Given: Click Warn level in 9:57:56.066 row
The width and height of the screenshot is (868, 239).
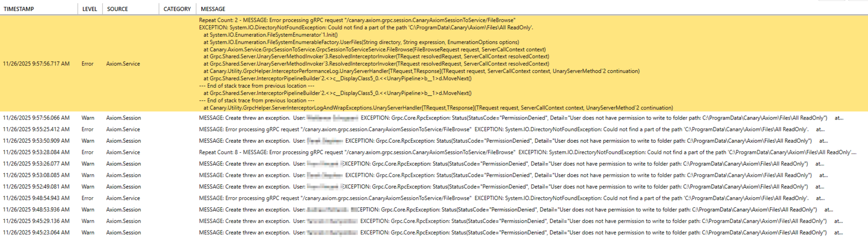Looking at the screenshot, I should (88, 118).
